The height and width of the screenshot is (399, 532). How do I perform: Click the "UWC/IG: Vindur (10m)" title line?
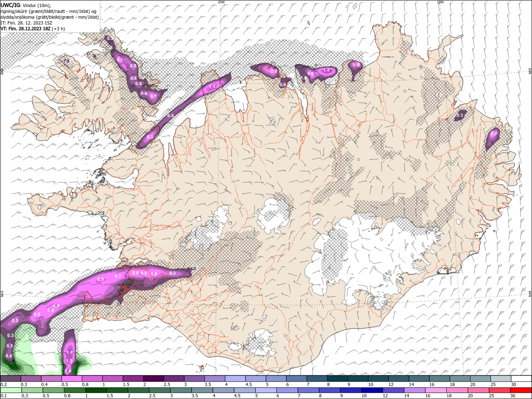(26, 5)
